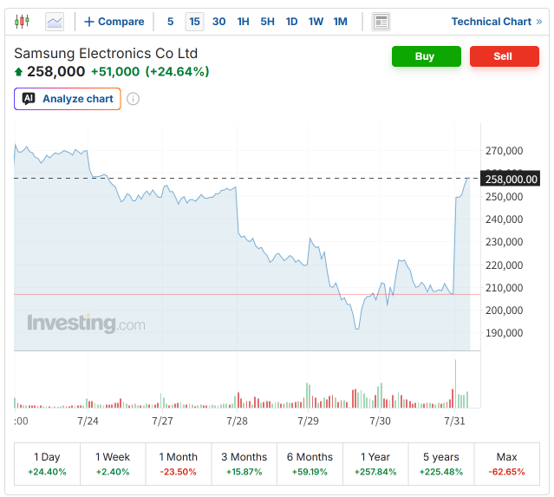
Task: Choose the 1H interval option
Action: (x=243, y=22)
